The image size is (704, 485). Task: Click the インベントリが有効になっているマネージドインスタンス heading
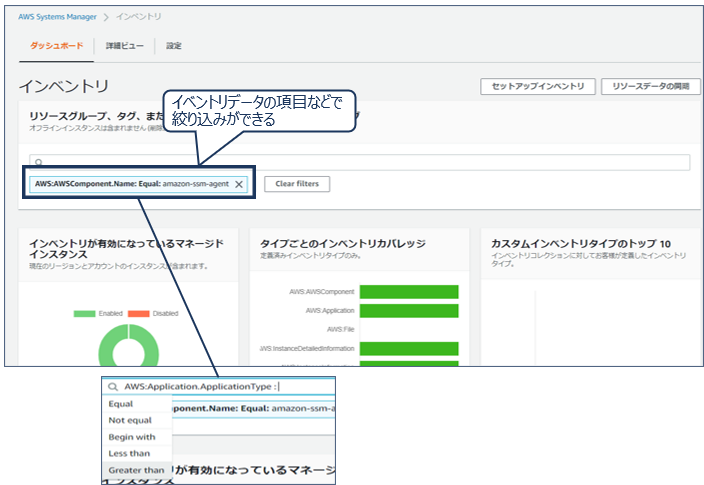(126, 249)
